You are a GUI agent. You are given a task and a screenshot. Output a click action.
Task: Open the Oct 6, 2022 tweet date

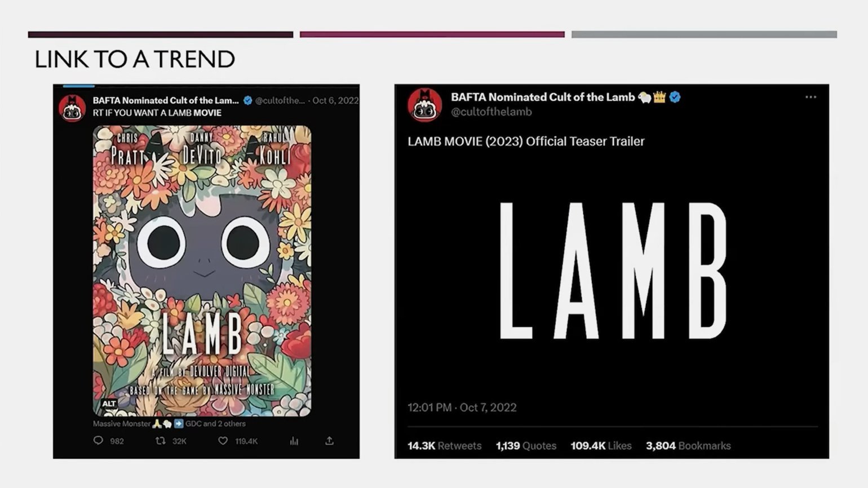tap(335, 100)
